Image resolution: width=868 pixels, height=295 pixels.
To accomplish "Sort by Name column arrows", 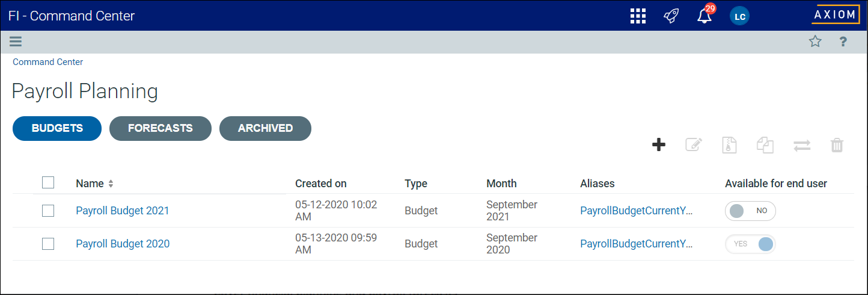I will pos(111,184).
